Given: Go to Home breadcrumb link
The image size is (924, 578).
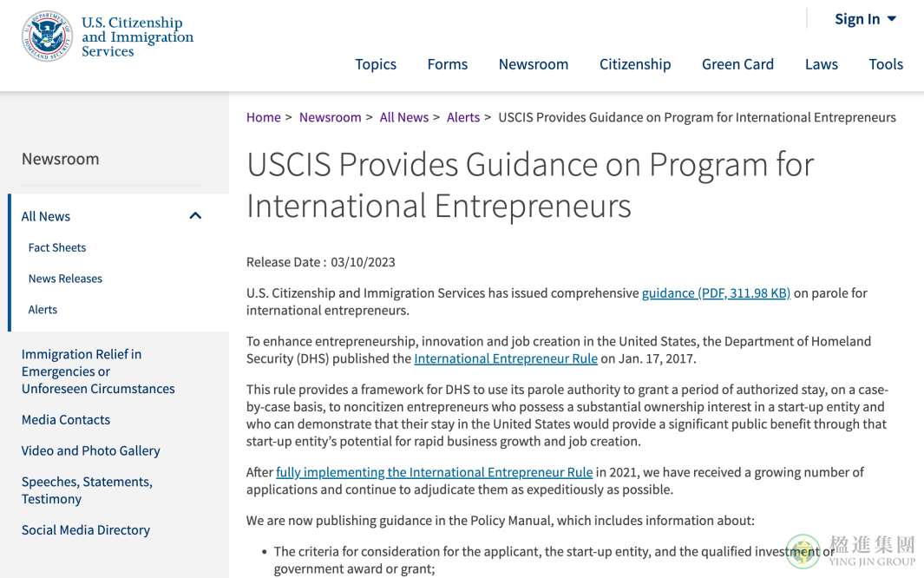Looking at the screenshot, I should (x=264, y=117).
